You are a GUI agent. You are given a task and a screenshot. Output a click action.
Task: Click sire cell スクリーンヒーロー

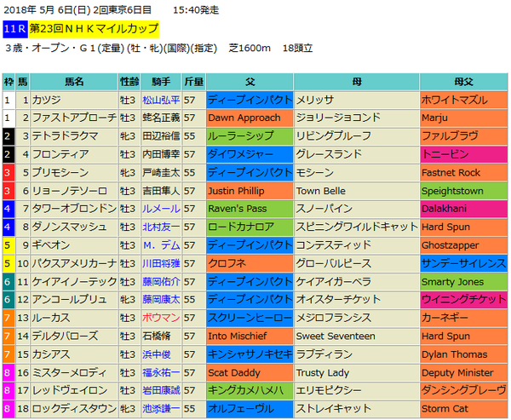250,318
